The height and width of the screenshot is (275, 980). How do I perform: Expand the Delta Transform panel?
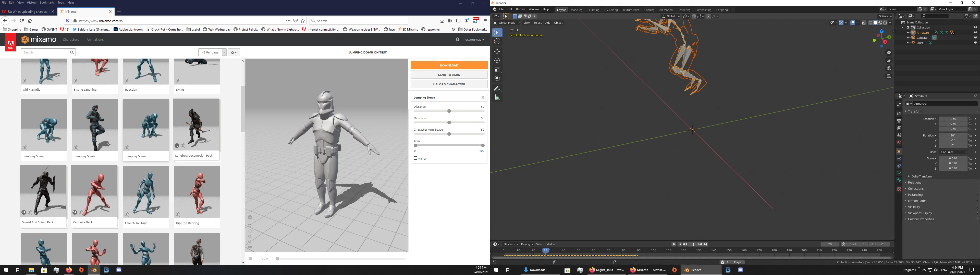click(921, 176)
